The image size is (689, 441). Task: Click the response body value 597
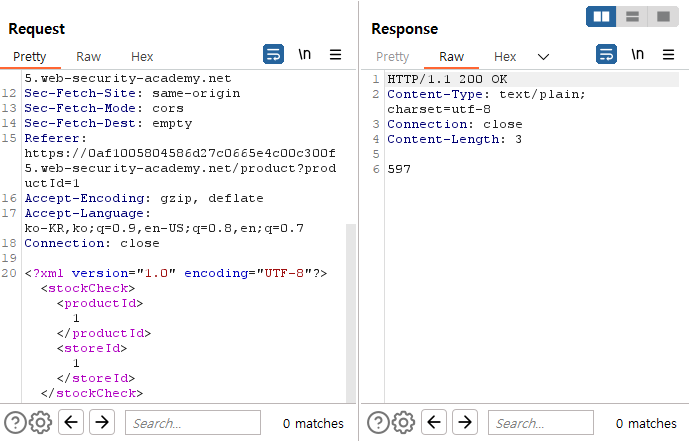point(399,169)
